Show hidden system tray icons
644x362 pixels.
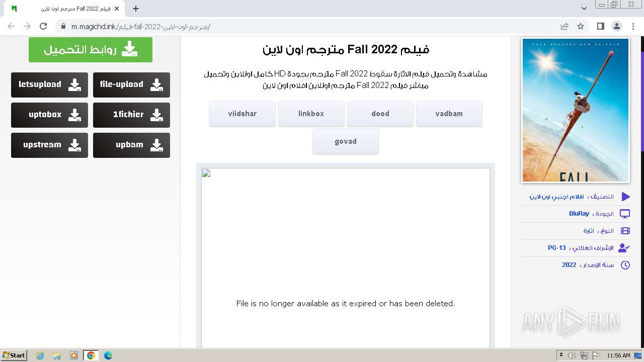tap(561, 355)
